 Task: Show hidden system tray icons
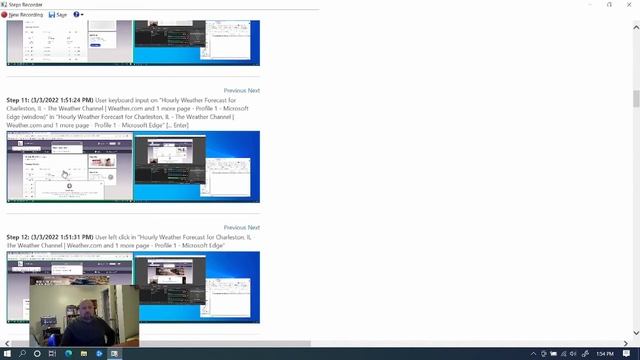[533, 354]
